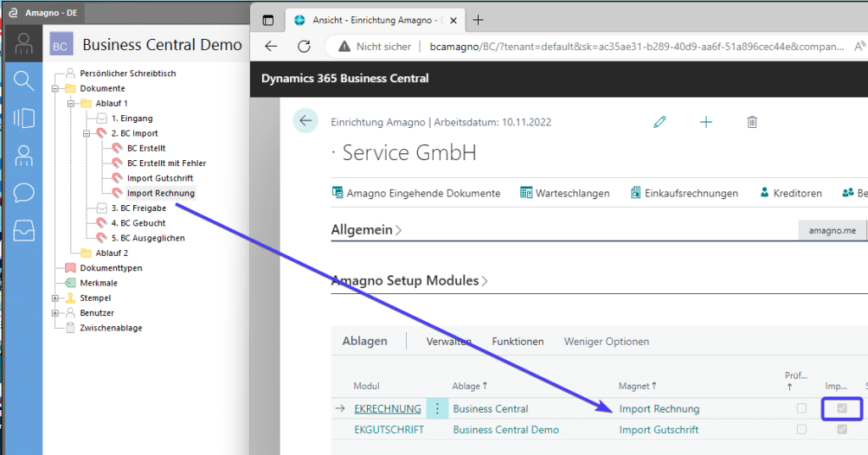
Task: Sort by the Ablage column header
Action: point(470,386)
